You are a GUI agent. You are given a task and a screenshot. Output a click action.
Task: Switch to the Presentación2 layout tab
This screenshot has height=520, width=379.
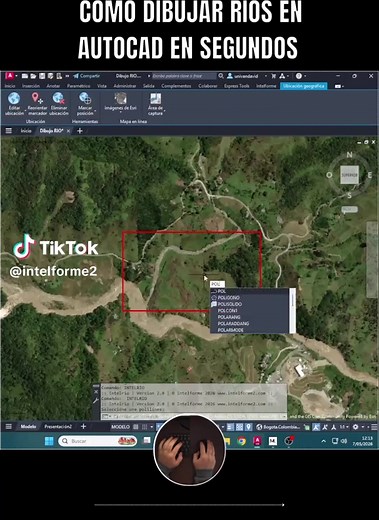pyautogui.click(x=58, y=427)
